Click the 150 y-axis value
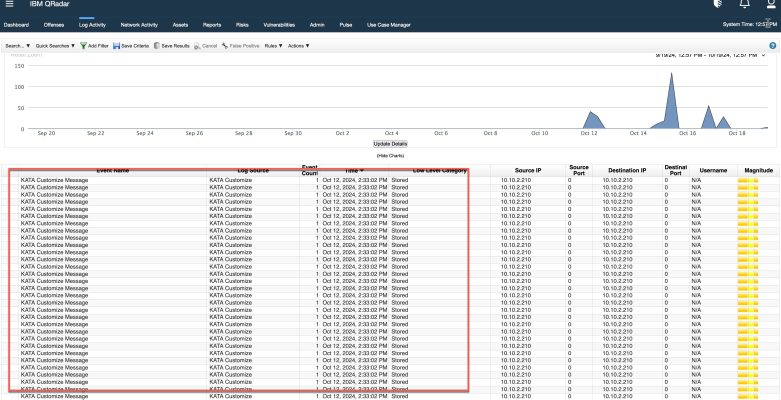Screen dimensions: 781x400 click(19, 66)
